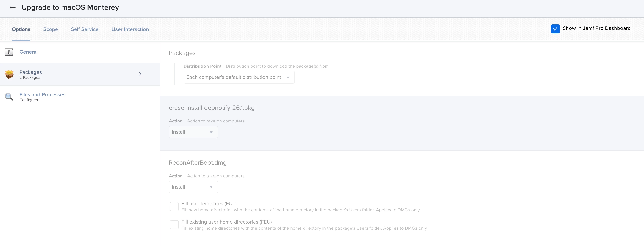Open the Self Service tab

pyautogui.click(x=85, y=29)
